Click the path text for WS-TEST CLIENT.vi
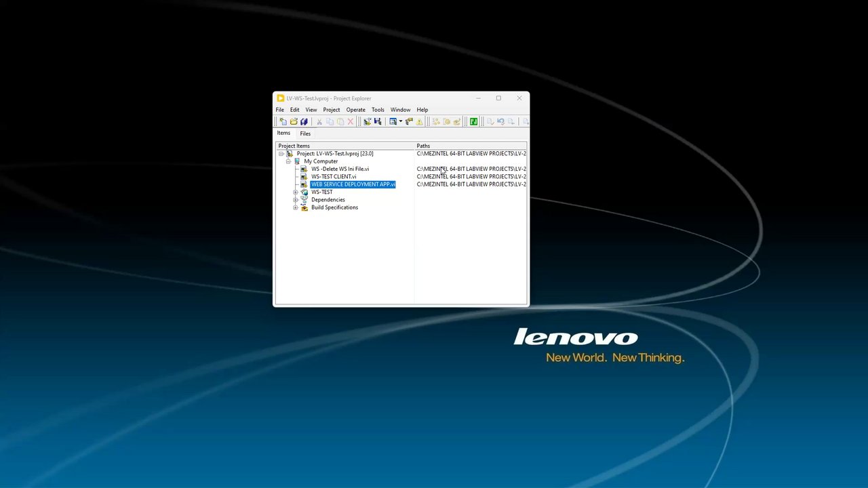The width and height of the screenshot is (868, 488). coord(471,176)
